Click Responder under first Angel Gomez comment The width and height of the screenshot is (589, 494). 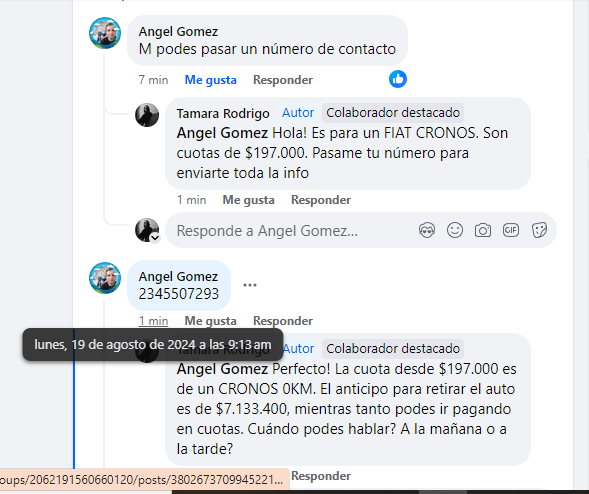point(283,80)
